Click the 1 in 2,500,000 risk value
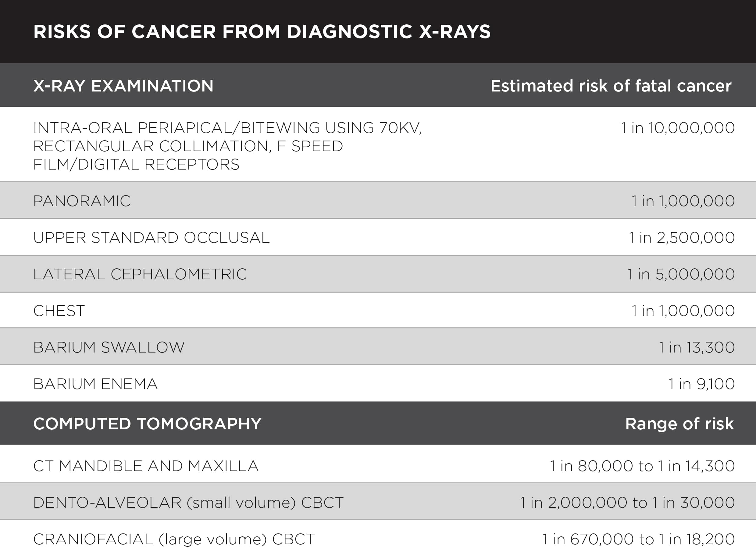This screenshot has width=756, height=555. (x=682, y=238)
